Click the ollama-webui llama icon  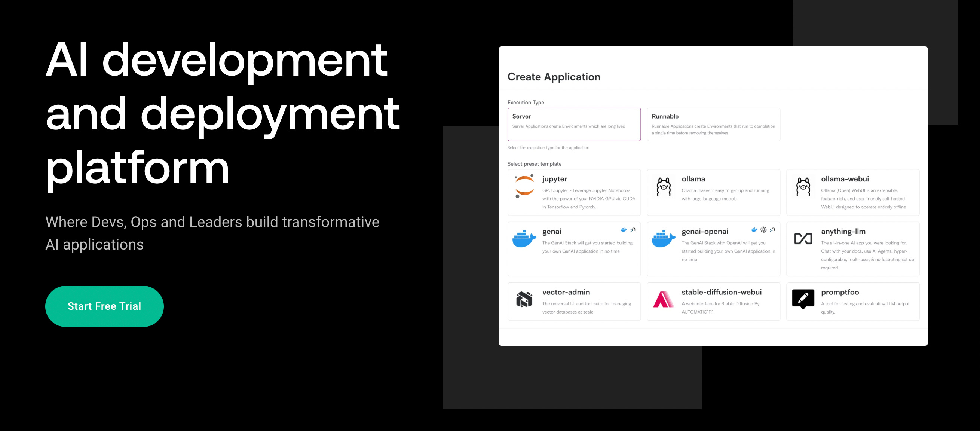coord(803,187)
